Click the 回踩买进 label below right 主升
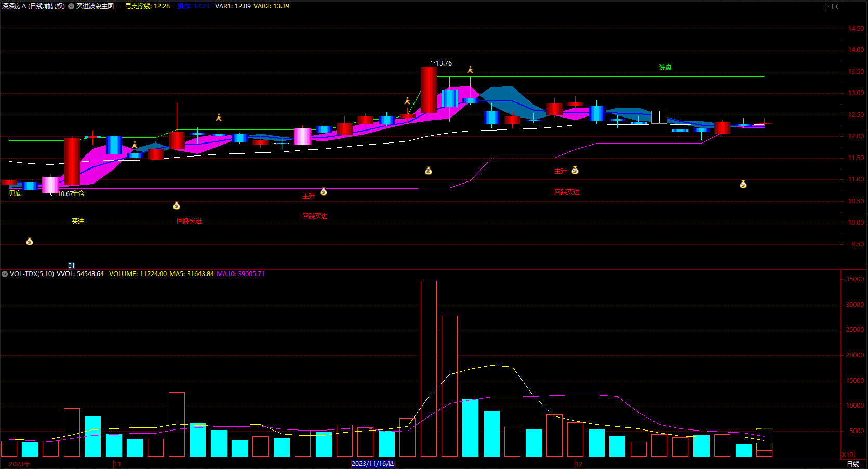The width and height of the screenshot is (868, 469). pyautogui.click(x=567, y=192)
